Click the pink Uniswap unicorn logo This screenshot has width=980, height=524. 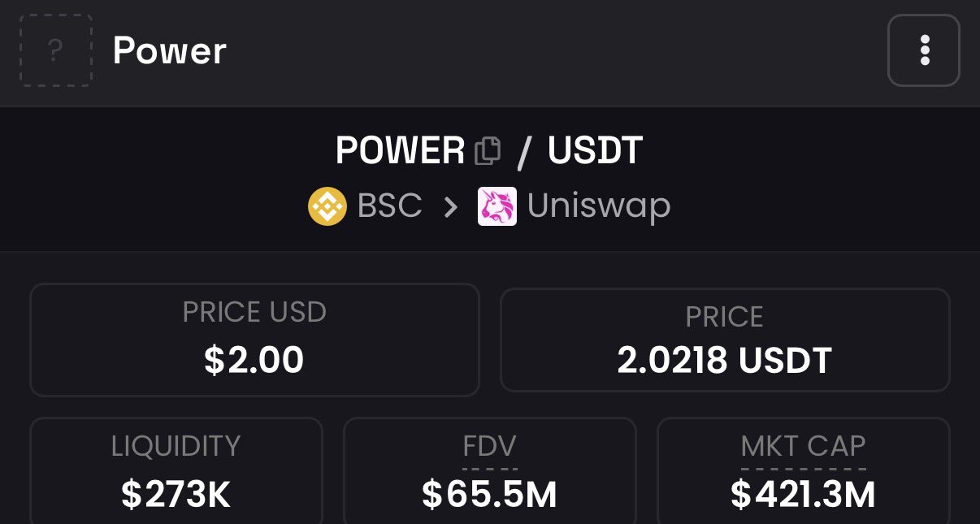pyautogui.click(x=497, y=206)
